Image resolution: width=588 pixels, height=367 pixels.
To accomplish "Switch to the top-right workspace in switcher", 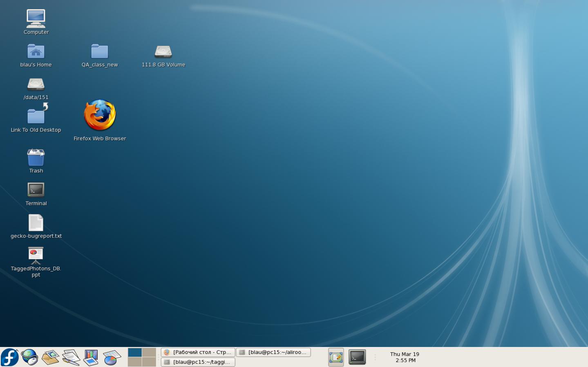I will click(149, 352).
